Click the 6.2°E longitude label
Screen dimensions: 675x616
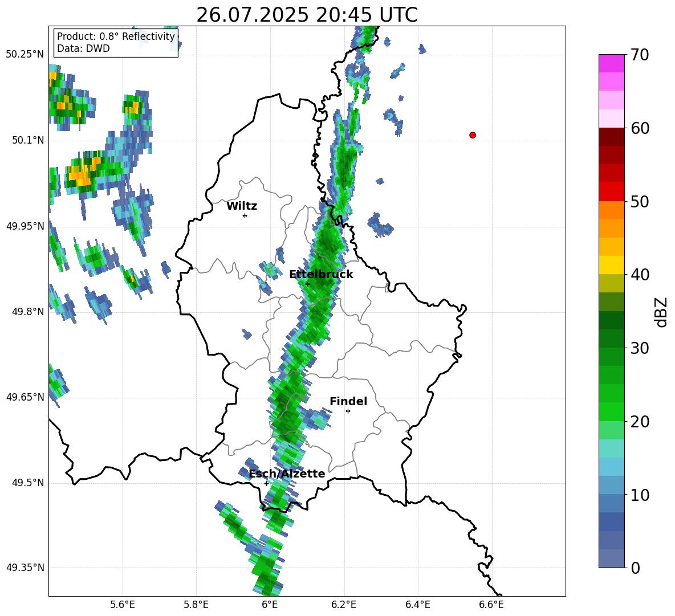(344, 605)
